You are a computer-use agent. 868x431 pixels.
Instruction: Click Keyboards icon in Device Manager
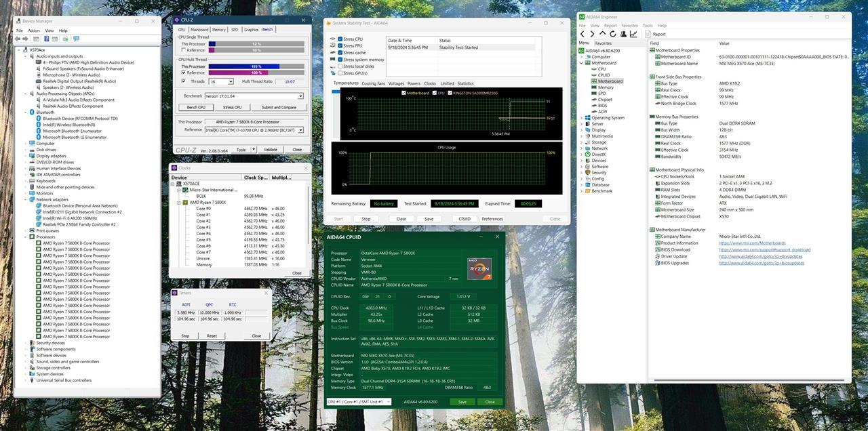32,181
